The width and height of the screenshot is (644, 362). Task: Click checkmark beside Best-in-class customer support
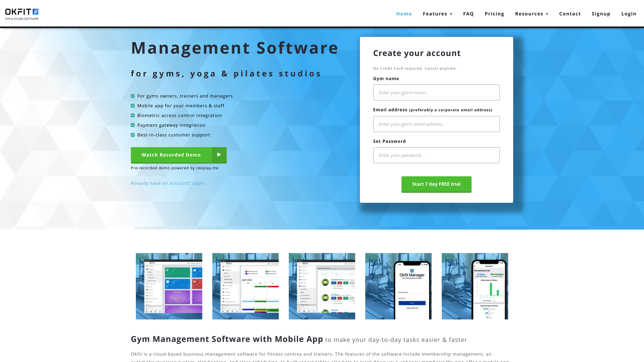133,135
